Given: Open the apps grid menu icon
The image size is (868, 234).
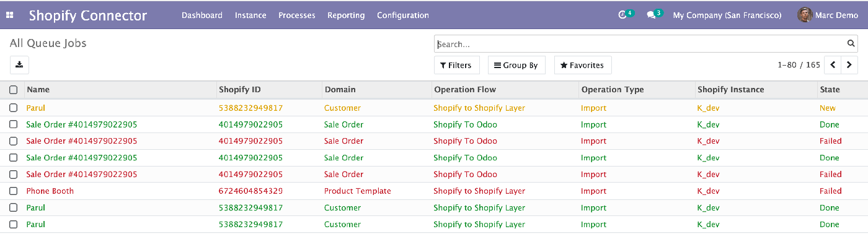Looking at the screenshot, I should (x=9, y=15).
